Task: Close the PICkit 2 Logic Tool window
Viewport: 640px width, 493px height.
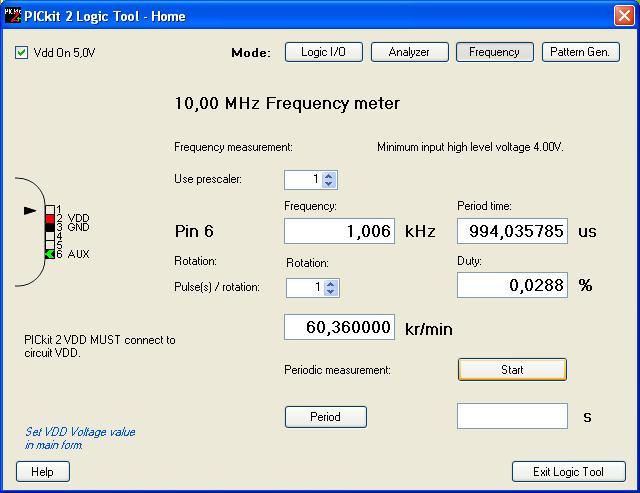Action: pos(624,16)
